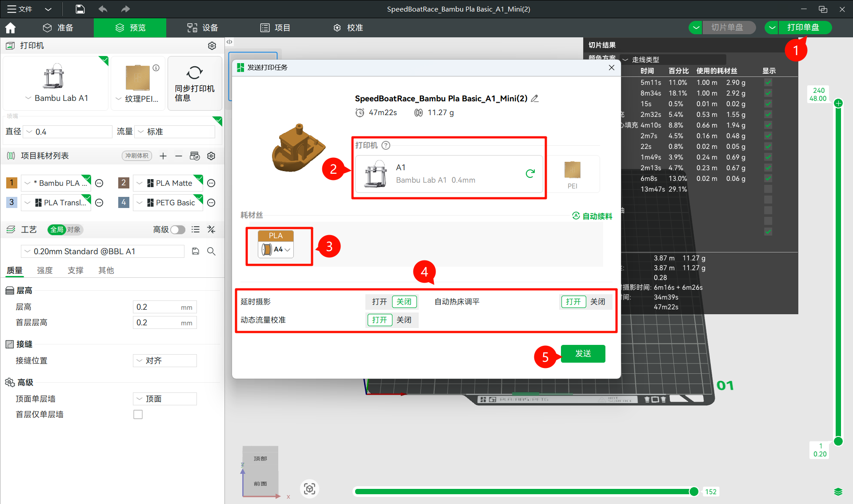
Task: Open the 支撑 settings tab
Action: click(x=76, y=270)
